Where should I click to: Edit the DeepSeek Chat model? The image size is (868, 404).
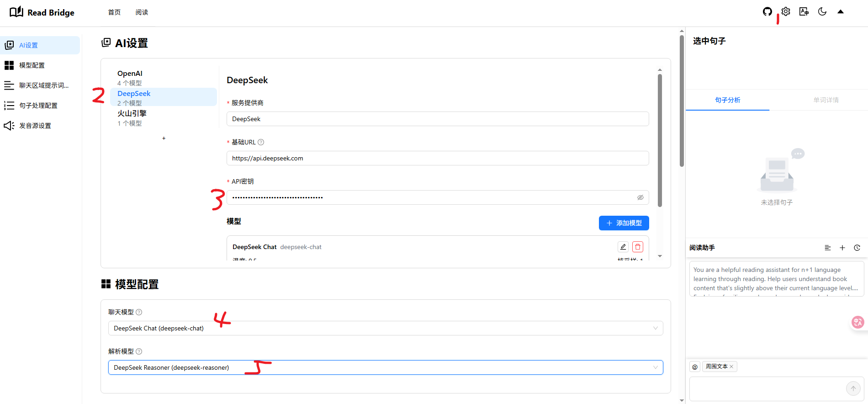(x=623, y=247)
